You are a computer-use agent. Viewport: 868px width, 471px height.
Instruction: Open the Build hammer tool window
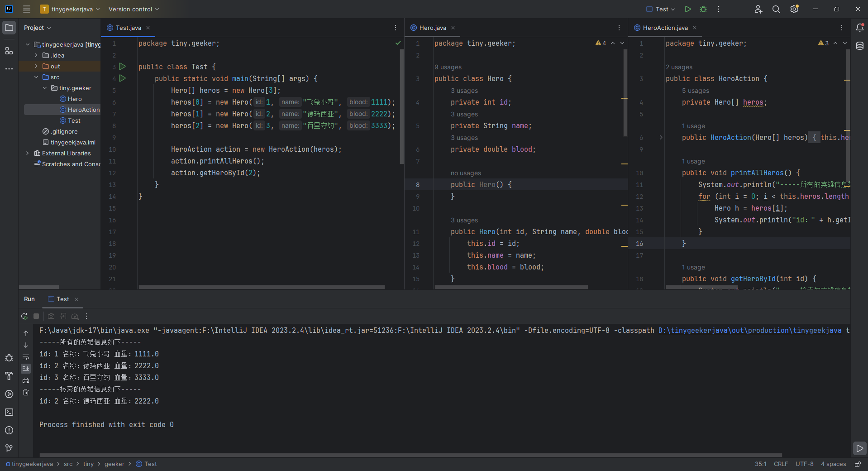pos(9,376)
